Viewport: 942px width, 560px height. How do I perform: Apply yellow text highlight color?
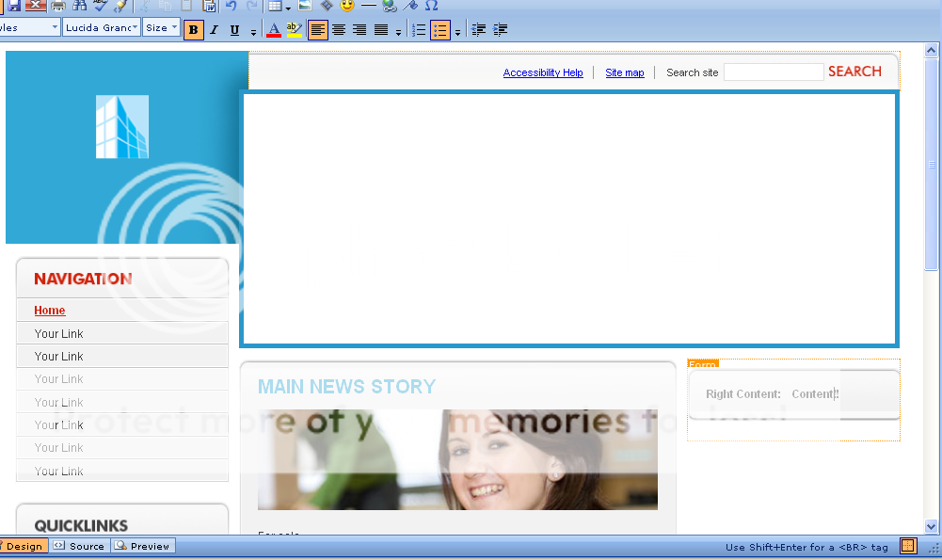tap(294, 29)
